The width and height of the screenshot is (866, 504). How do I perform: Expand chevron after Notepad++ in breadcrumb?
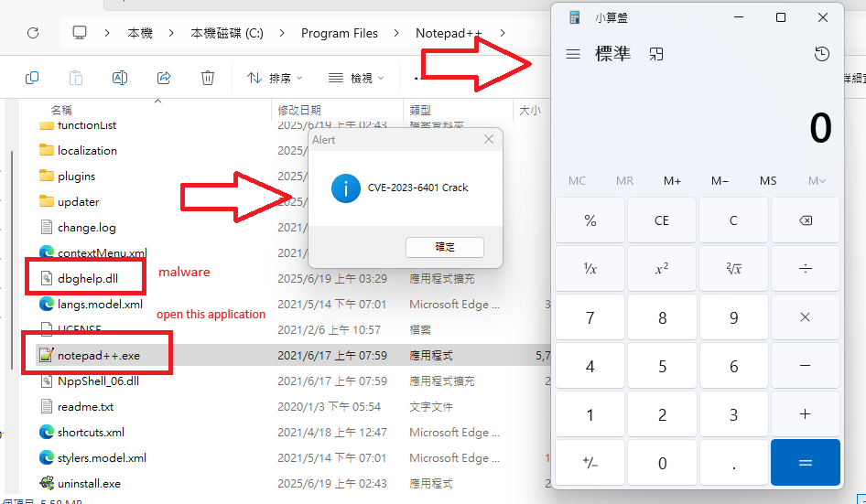502,33
